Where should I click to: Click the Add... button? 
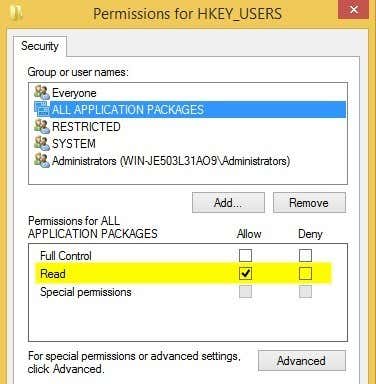click(x=228, y=203)
